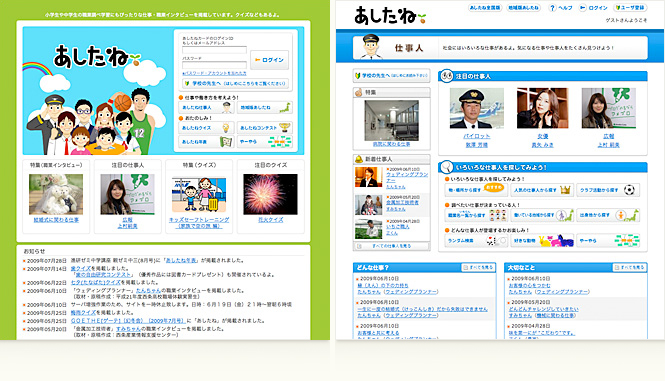
Task: Click すべてを見る in どんな仕事? panel
Action: coord(478,267)
